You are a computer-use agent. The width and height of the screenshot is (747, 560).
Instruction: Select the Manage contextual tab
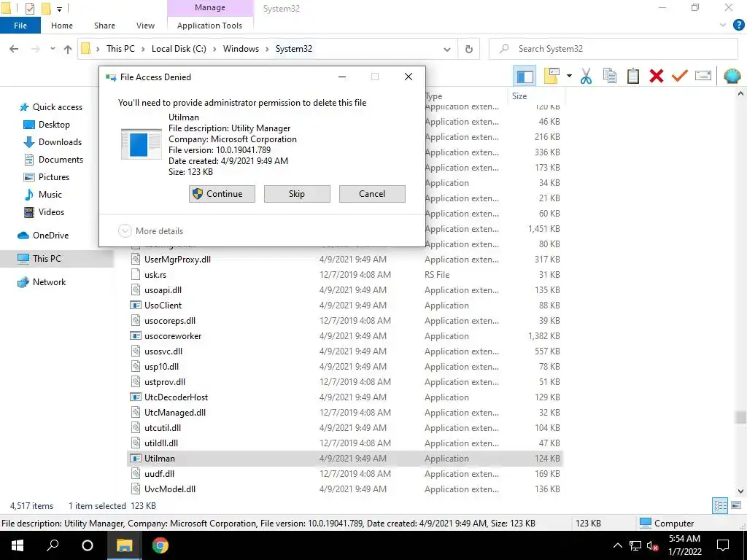[x=209, y=7]
